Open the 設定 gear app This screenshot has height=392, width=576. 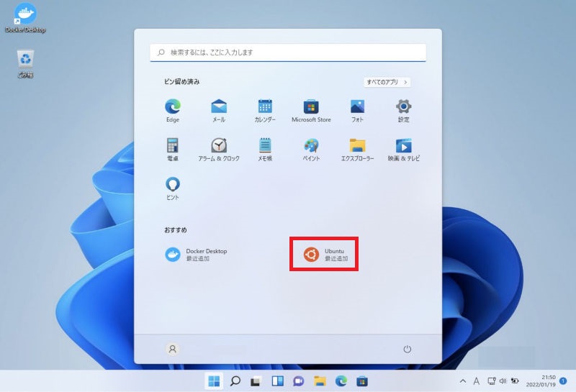pos(403,111)
